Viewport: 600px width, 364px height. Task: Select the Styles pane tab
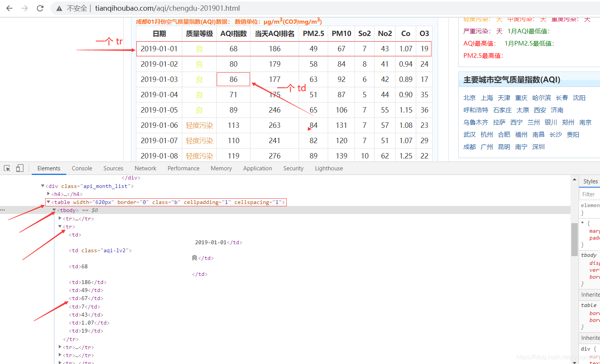pos(590,181)
